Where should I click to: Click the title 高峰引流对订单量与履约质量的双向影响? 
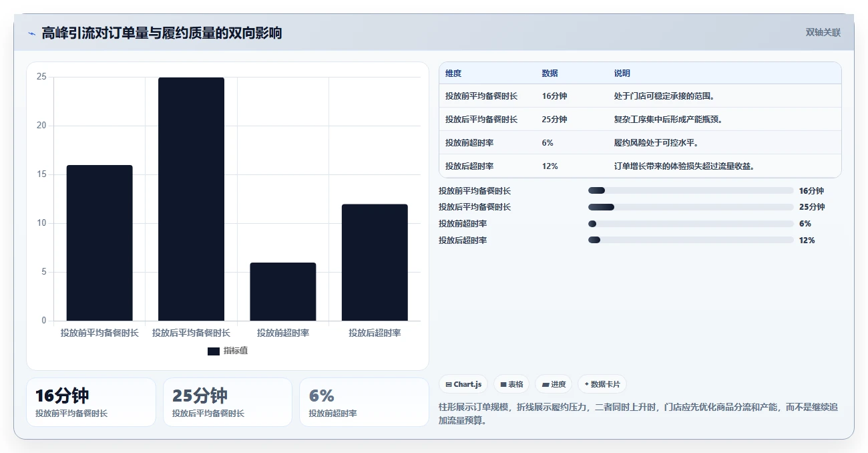pos(162,33)
